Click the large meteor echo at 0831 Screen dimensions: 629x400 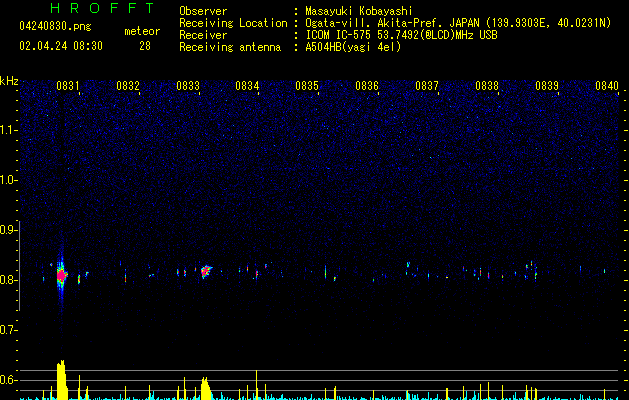tap(61, 275)
